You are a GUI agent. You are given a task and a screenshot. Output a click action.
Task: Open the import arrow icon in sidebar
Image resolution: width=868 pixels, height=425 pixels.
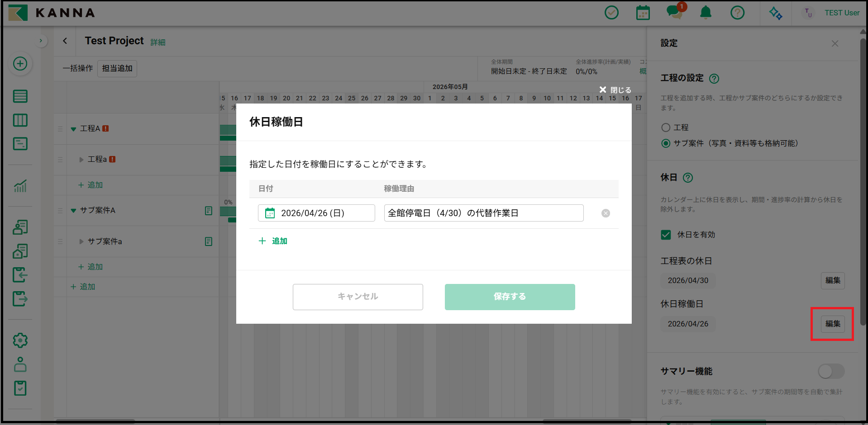coord(20,275)
